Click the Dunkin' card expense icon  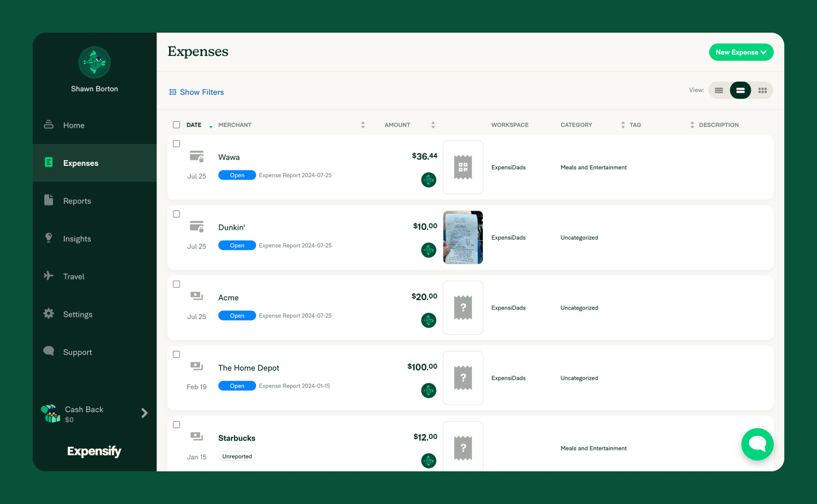(x=196, y=227)
